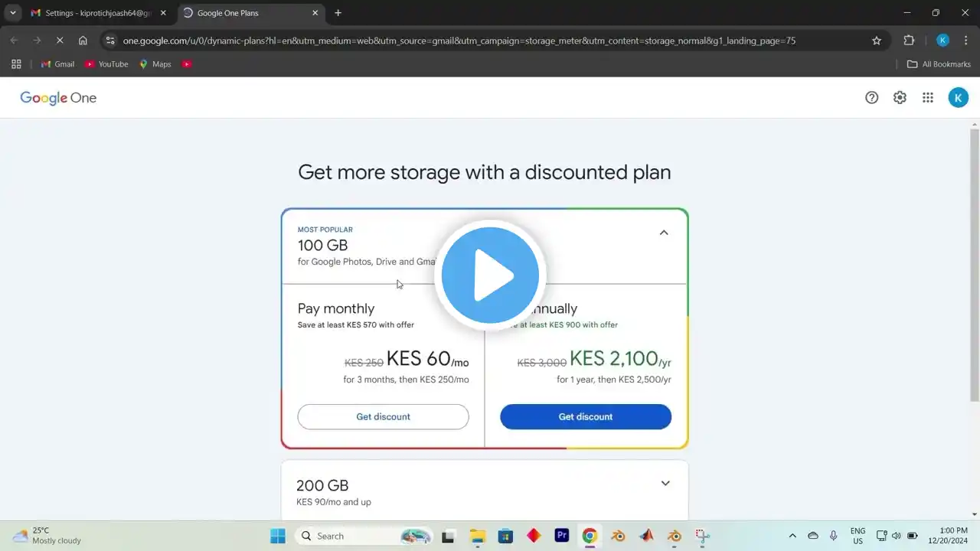Launch Adobe Premiere Pro from taskbar
Viewport: 980px width, 551px height.
point(562,536)
